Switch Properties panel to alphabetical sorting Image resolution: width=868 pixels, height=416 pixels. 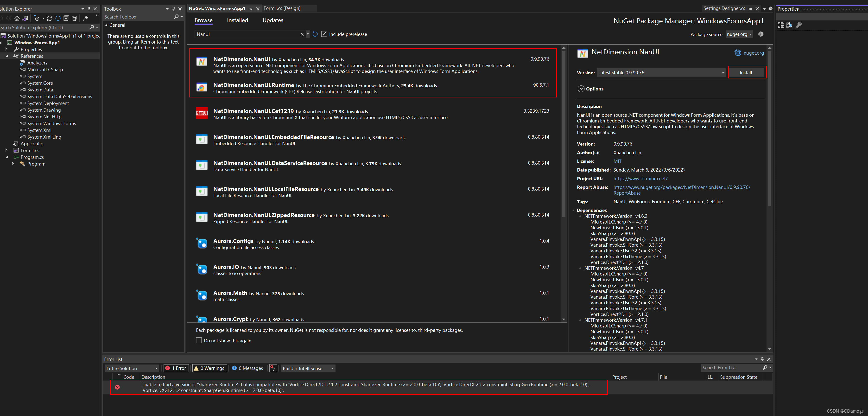[x=789, y=25]
